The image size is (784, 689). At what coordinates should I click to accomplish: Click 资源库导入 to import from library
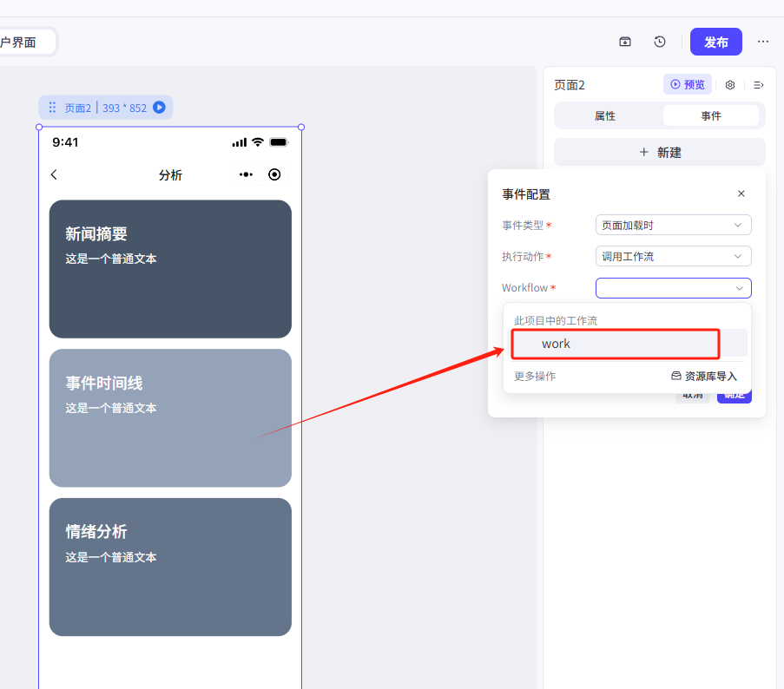click(703, 376)
